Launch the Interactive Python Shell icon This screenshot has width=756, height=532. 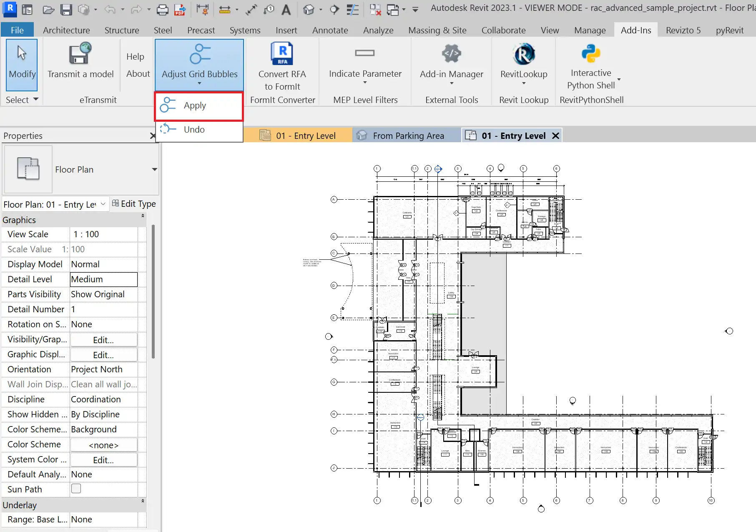[x=591, y=54]
